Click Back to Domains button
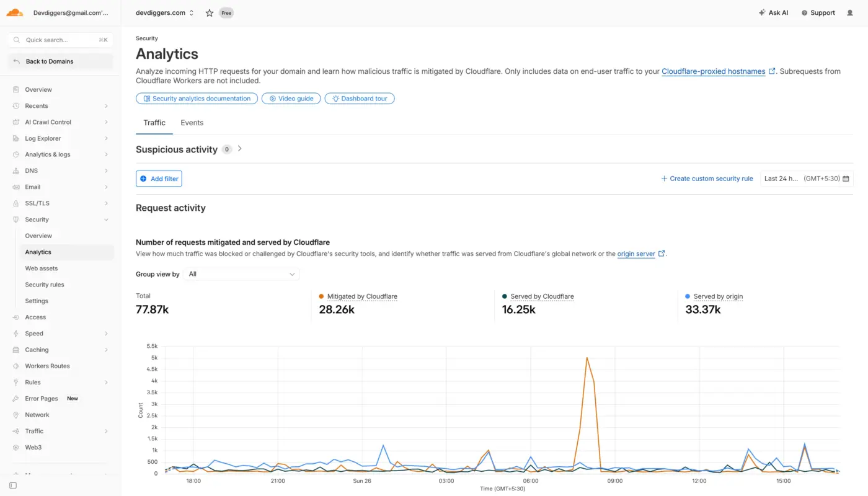Screen dimensions: 868x496 61,61
